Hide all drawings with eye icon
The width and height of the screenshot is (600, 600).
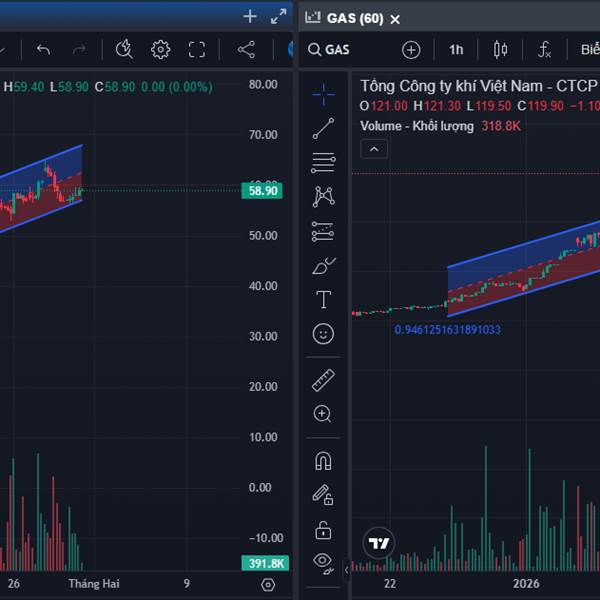coord(323,561)
